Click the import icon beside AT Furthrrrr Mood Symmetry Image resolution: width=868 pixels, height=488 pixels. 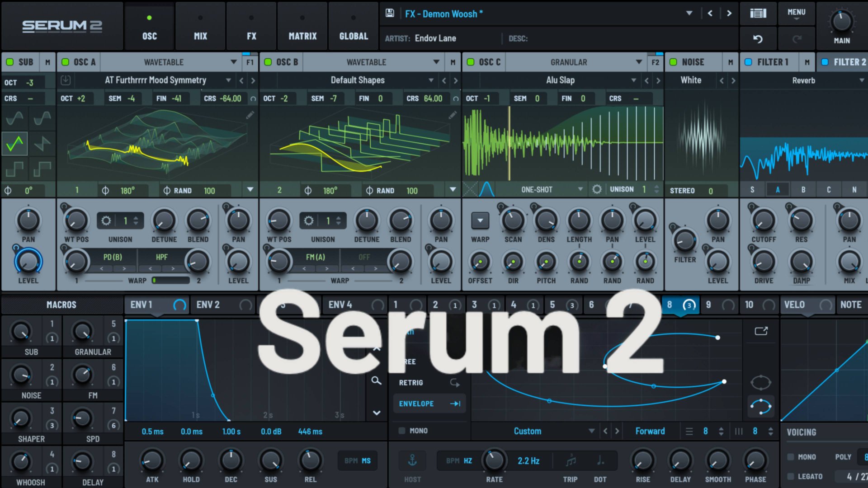tap(66, 80)
